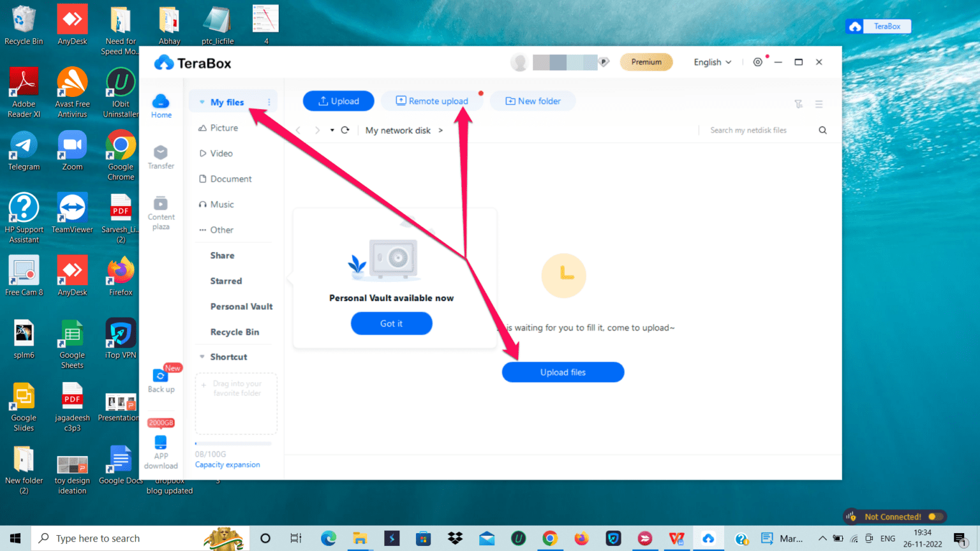
Task: Open TeraBox settings gear icon
Action: tap(757, 62)
